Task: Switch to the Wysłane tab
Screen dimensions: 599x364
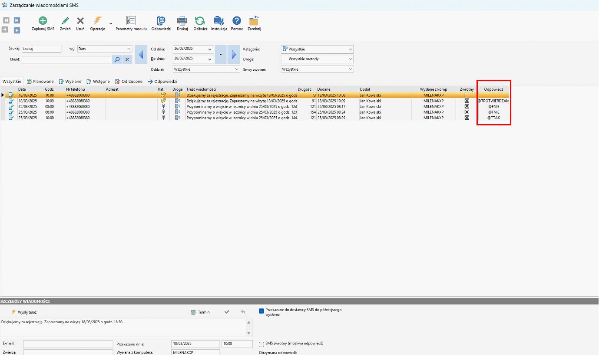Action: pyautogui.click(x=70, y=81)
